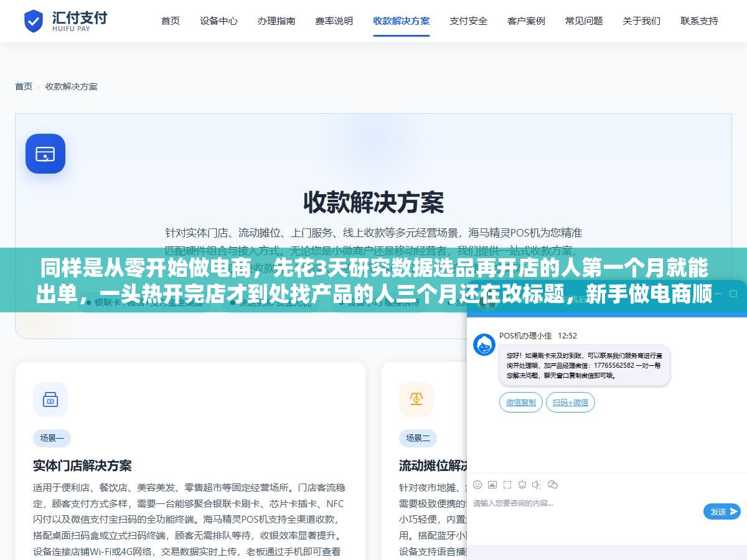
Task: Go to 设备中心 in navigation
Action: click(218, 21)
